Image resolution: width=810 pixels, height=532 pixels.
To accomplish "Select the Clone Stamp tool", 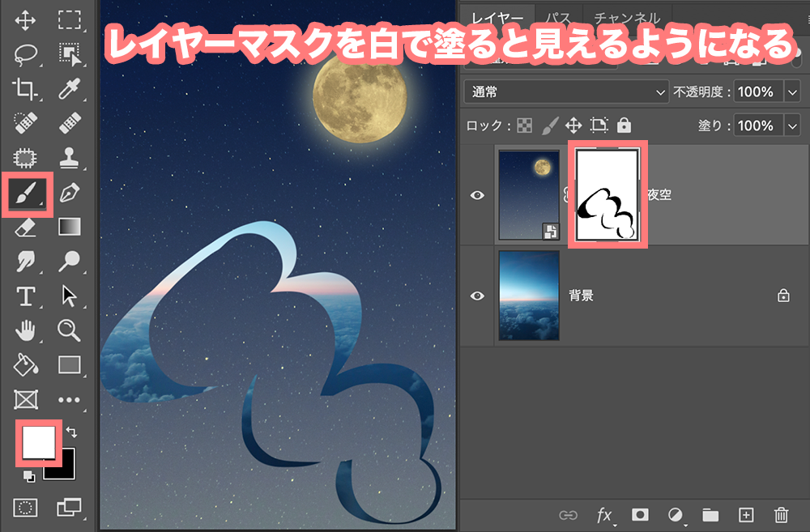I will click(x=69, y=158).
